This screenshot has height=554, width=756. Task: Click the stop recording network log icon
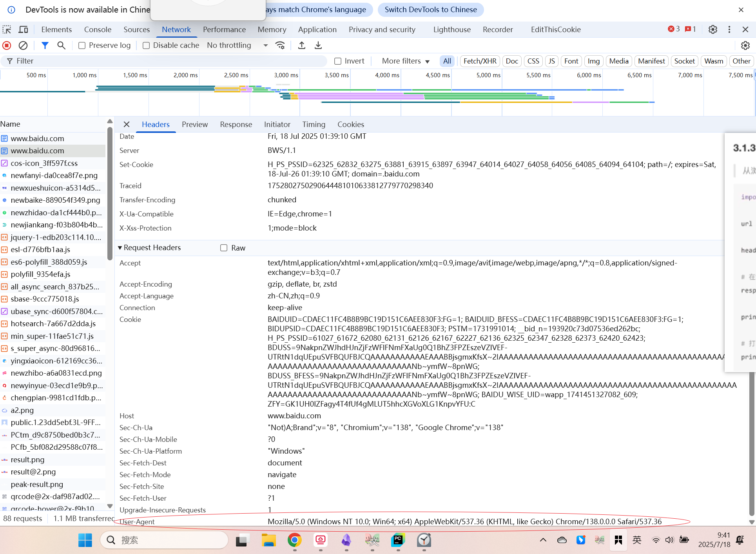pos(7,45)
